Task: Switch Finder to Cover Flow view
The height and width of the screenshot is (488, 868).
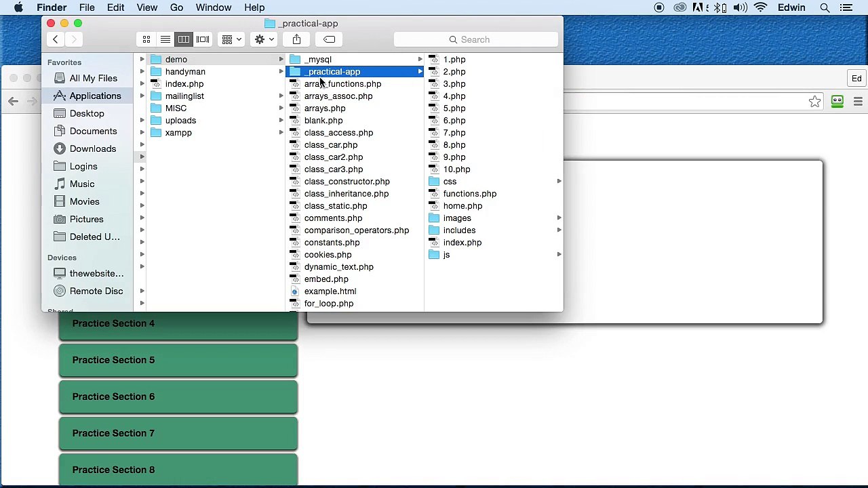Action: click(x=203, y=39)
